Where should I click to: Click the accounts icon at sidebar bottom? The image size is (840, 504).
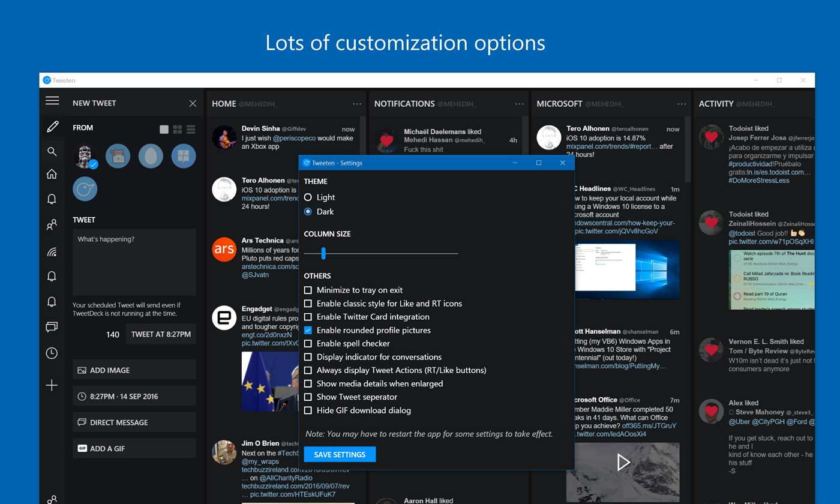click(x=52, y=499)
